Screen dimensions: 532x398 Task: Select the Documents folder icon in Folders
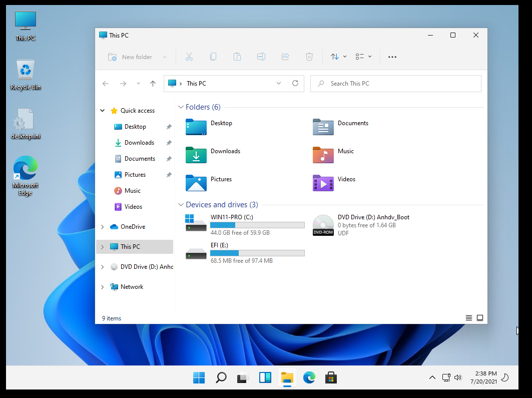tap(323, 127)
